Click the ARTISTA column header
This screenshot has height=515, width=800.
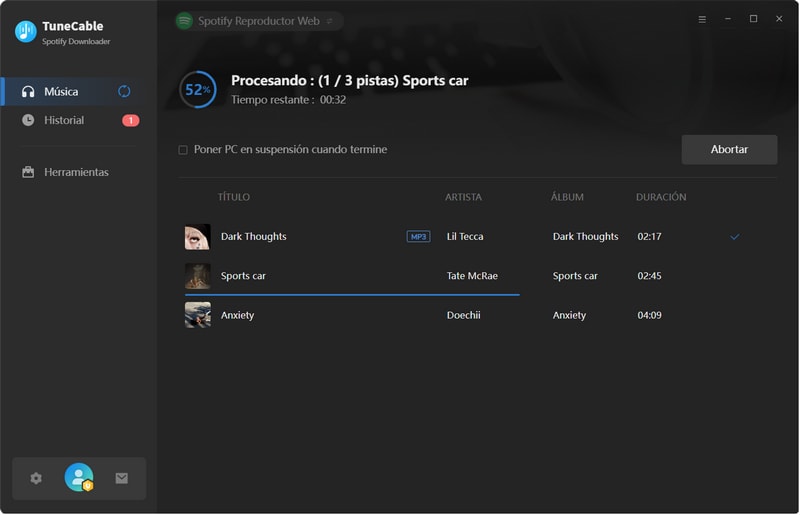pyautogui.click(x=463, y=197)
